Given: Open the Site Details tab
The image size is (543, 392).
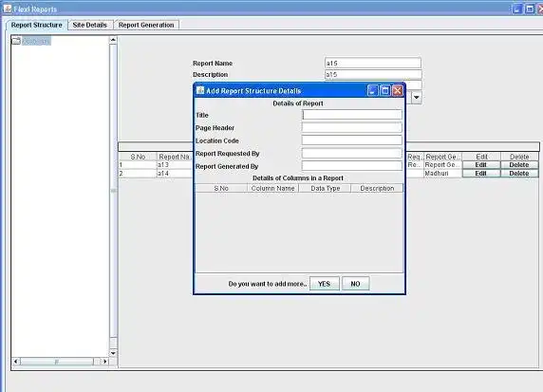Looking at the screenshot, I should pos(89,25).
